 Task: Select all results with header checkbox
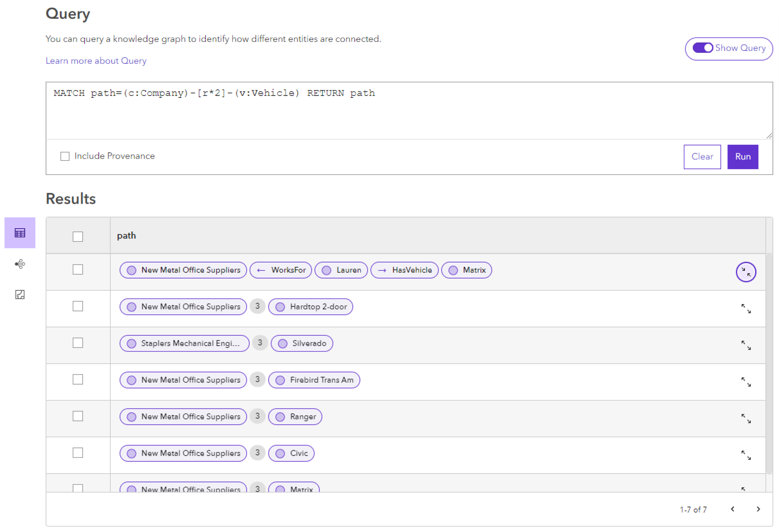point(78,235)
